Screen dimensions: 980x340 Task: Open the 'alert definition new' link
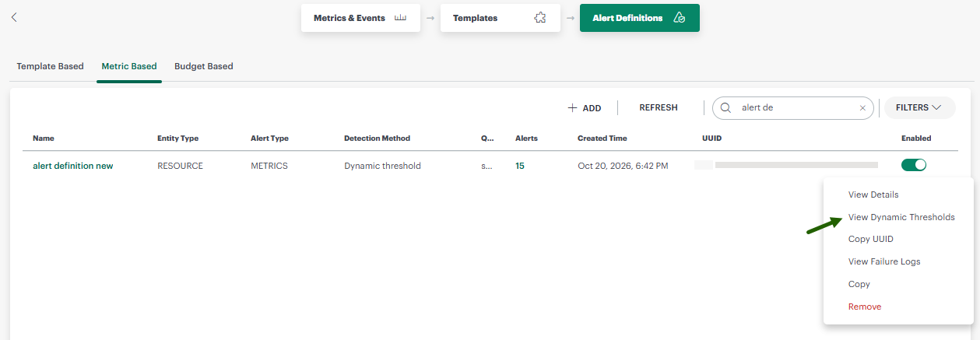tap(73, 166)
